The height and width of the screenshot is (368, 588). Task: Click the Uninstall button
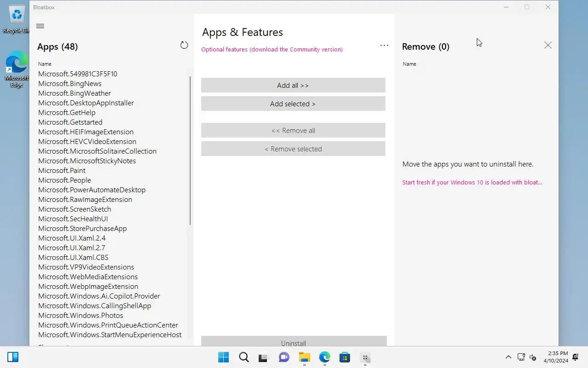coord(294,341)
